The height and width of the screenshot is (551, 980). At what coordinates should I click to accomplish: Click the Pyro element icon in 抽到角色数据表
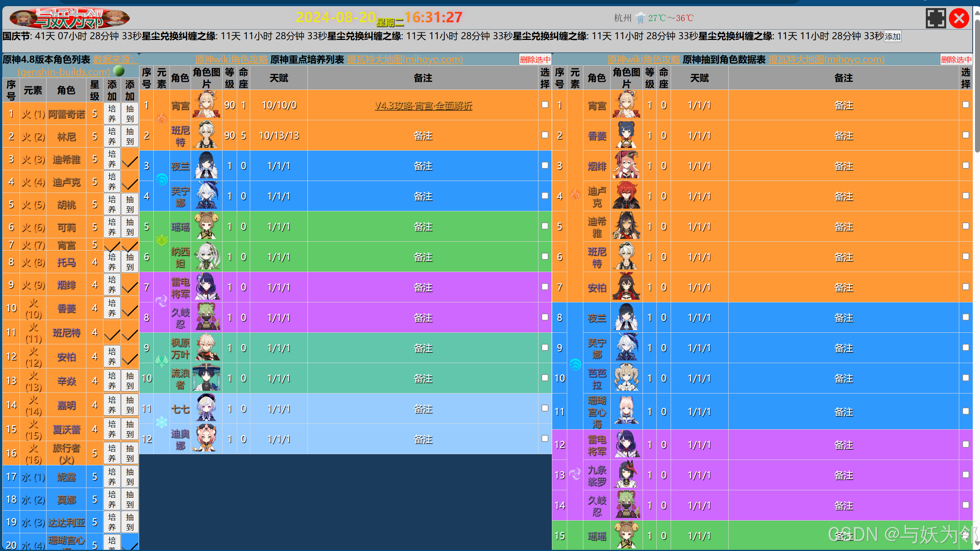tap(575, 195)
